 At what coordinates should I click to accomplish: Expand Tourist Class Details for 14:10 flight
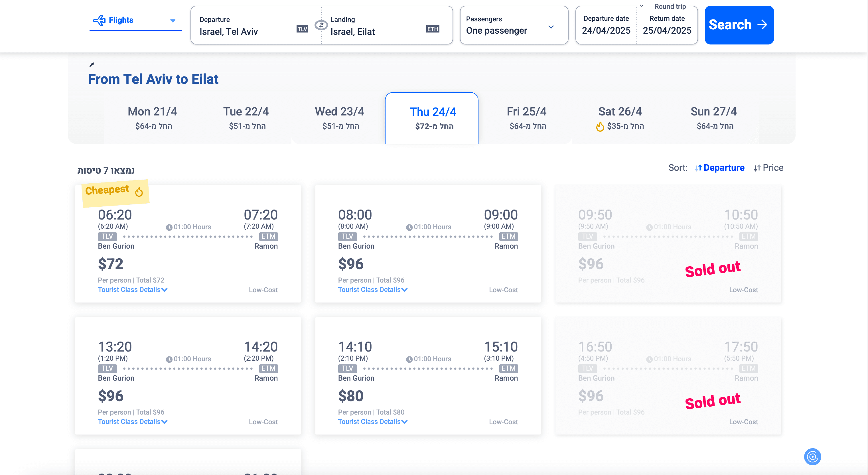(x=372, y=422)
